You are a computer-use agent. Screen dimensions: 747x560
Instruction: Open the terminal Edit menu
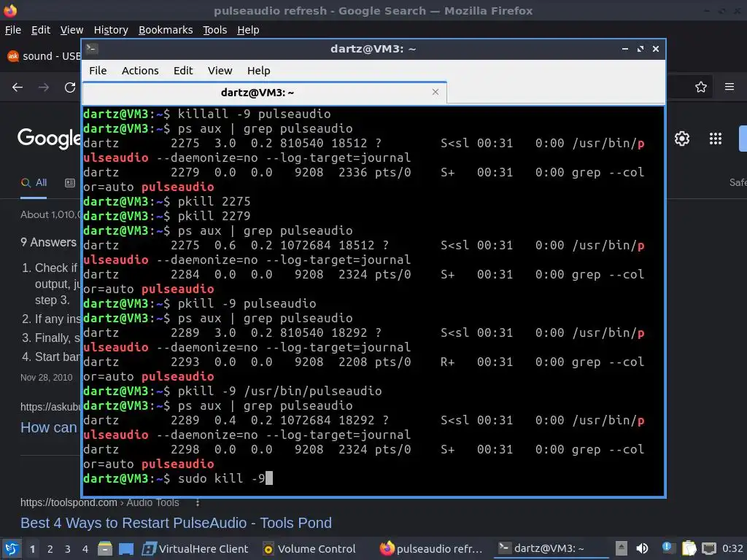pyautogui.click(x=183, y=71)
